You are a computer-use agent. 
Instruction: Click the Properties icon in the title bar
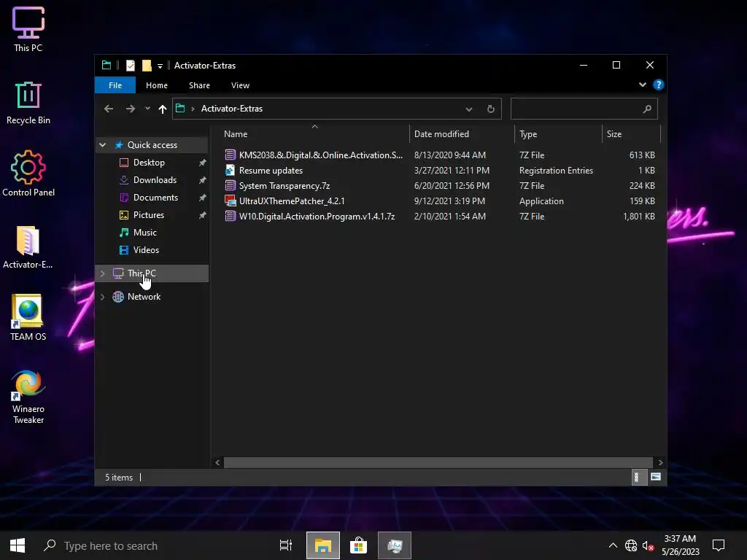(130, 65)
